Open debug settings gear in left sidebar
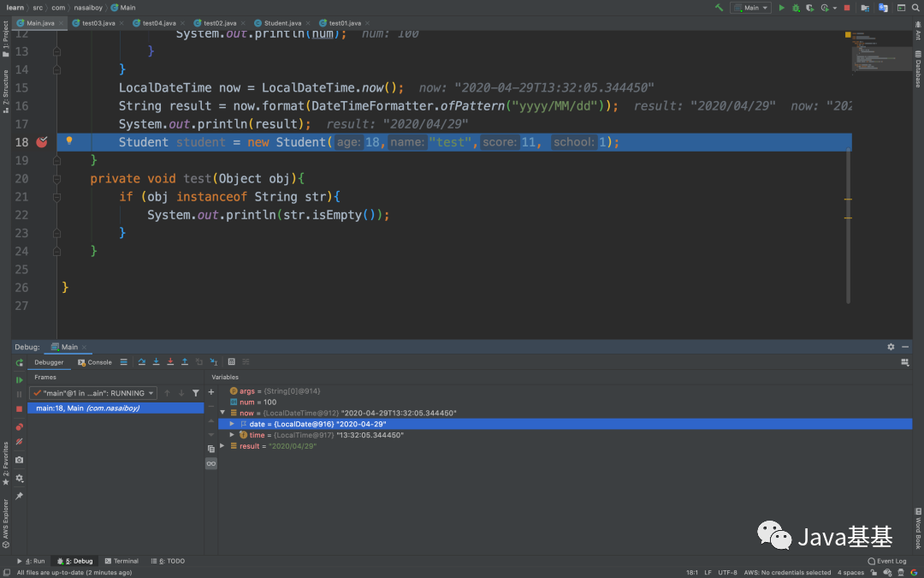This screenshot has height=578, width=924. pos(20,479)
